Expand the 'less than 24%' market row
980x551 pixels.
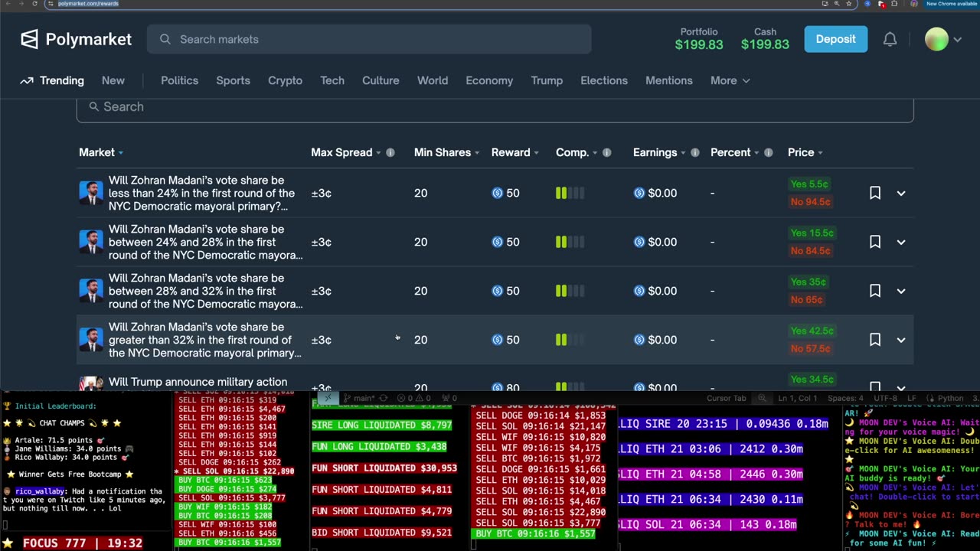pos(901,194)
